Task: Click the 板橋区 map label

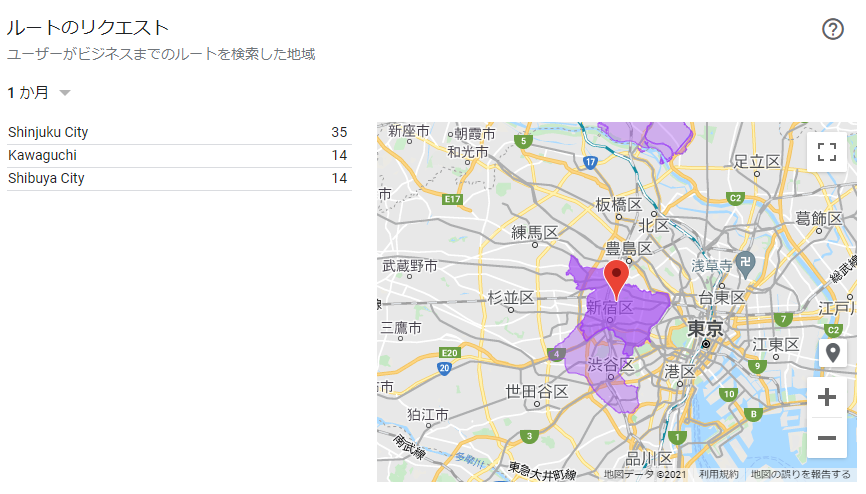Action: click(x=619, y=204)
